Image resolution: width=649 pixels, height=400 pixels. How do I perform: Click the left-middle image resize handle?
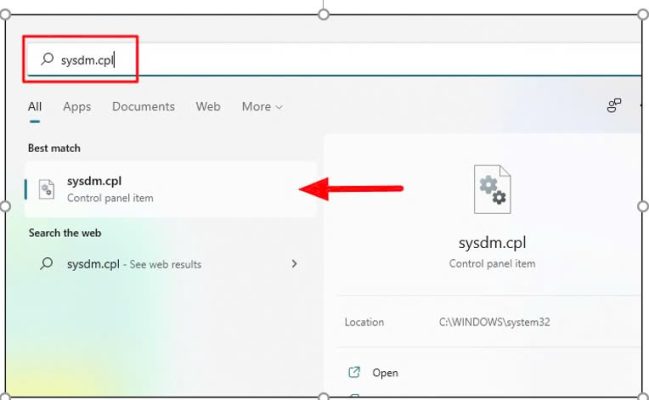pyautogui.click(x=5, y=206)
